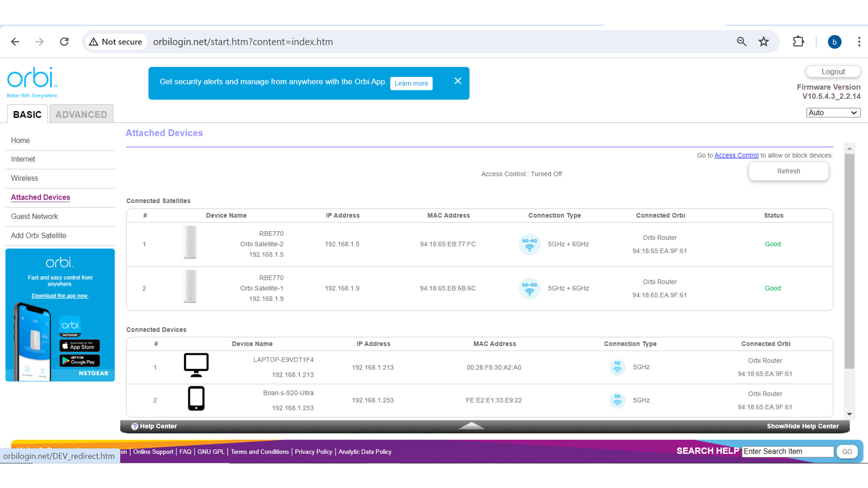Click the 5G+6G wifi icon for Satellite-1
This screenshot has width=868, height=488.
click(529, 288)
